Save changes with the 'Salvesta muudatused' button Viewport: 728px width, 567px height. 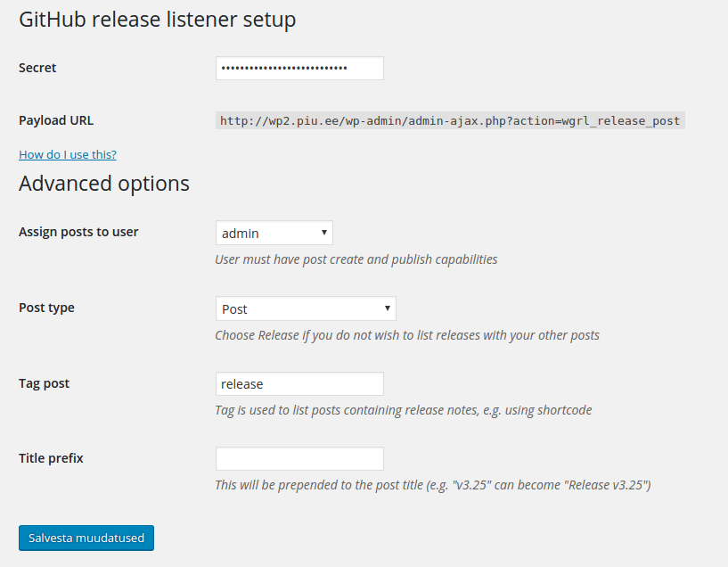click(x=86, y=538)
